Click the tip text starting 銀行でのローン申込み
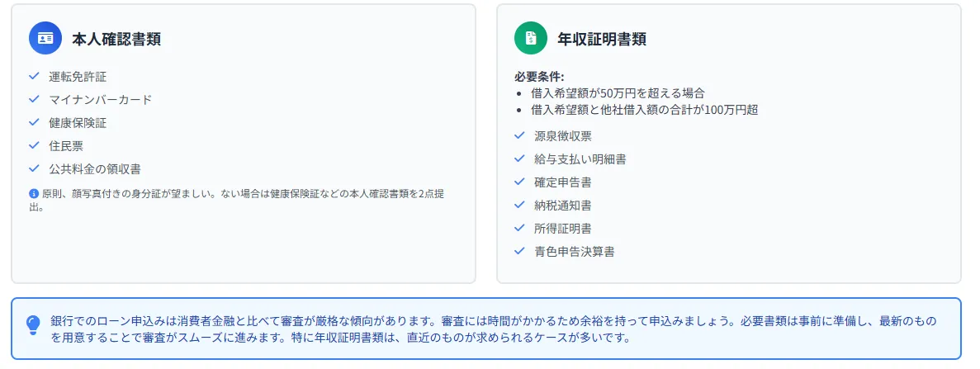This screenshot has height=369, width=980. (494, 329)
